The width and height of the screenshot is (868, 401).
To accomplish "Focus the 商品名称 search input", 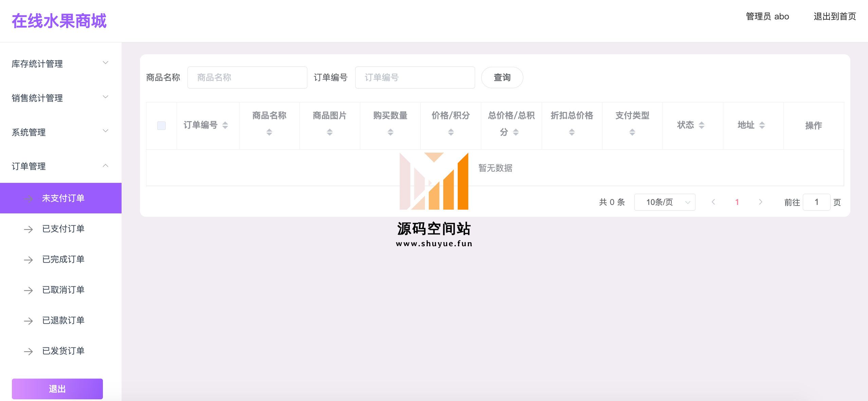I will coord(247,77).
